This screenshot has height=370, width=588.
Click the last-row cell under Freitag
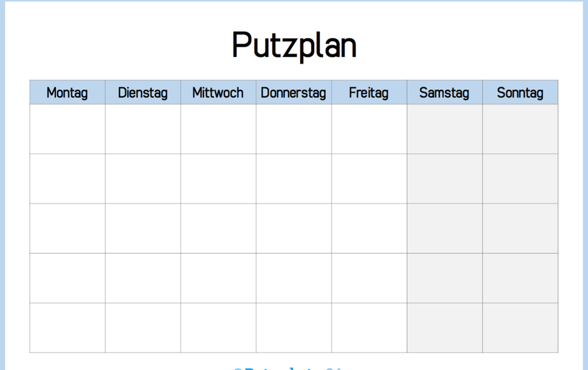pyautogui.click(x=369, y=328)
